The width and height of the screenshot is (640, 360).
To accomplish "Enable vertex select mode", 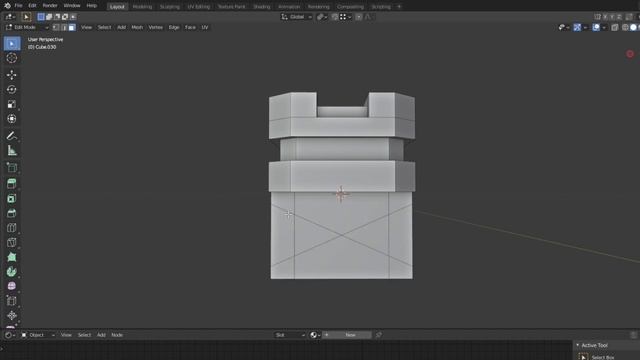I will coord(56,27).
